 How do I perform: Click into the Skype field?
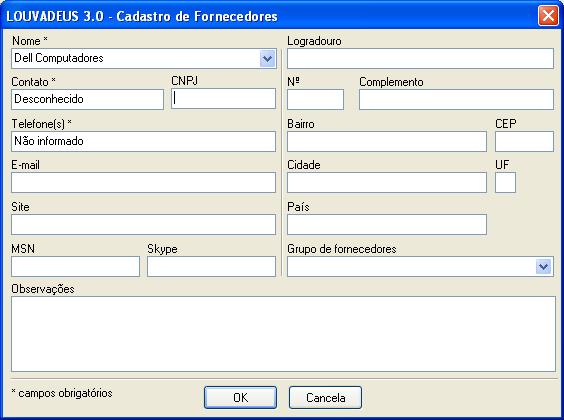click(212, 266)
